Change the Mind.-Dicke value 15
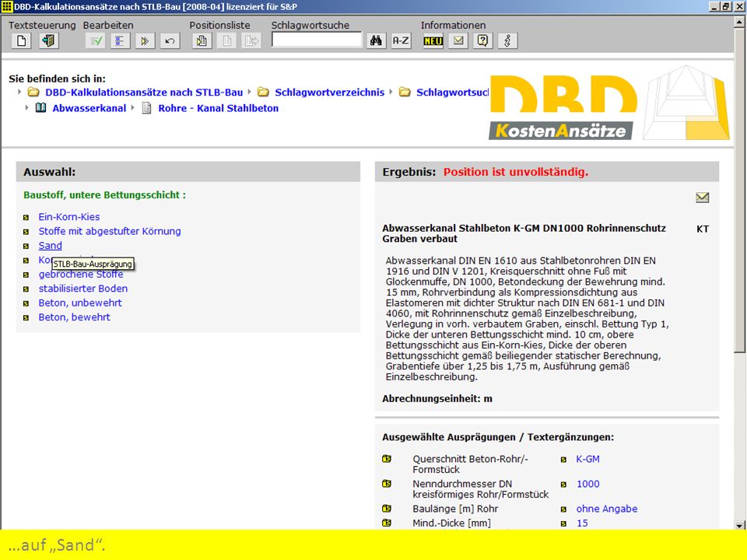This screenshot has height=560, width=747. tap(582, 523)
